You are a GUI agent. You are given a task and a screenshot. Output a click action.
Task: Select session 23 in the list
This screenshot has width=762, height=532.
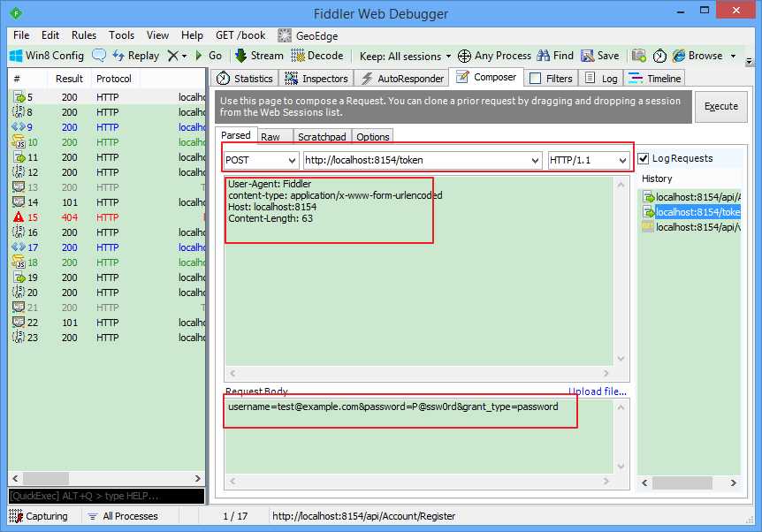pos(107,338)
